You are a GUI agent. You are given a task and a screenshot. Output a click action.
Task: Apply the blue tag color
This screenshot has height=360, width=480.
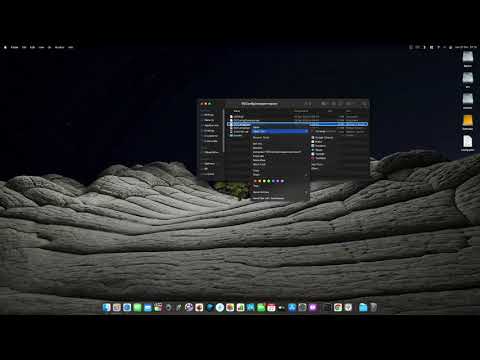tap(273, 181)
